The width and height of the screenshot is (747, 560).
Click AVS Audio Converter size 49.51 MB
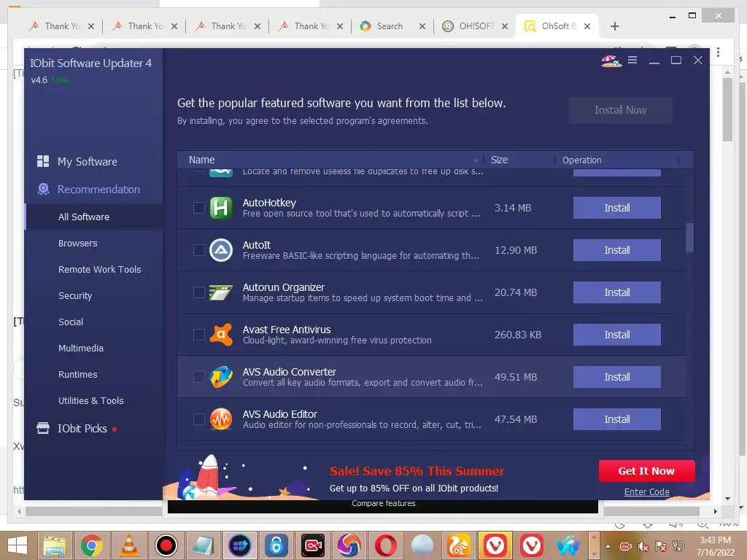point(516,377)
